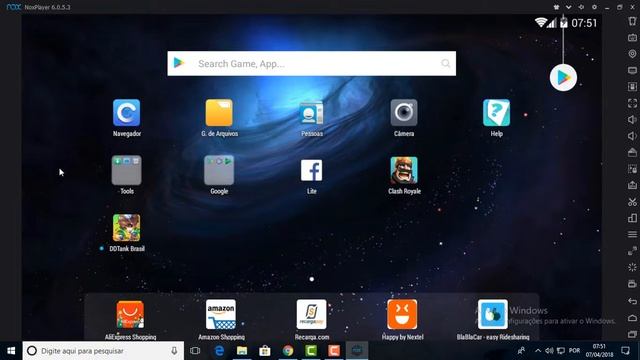Click the scissors screenshot tool
The height and width of the screenshot is (360, 640).
point(632,202)
